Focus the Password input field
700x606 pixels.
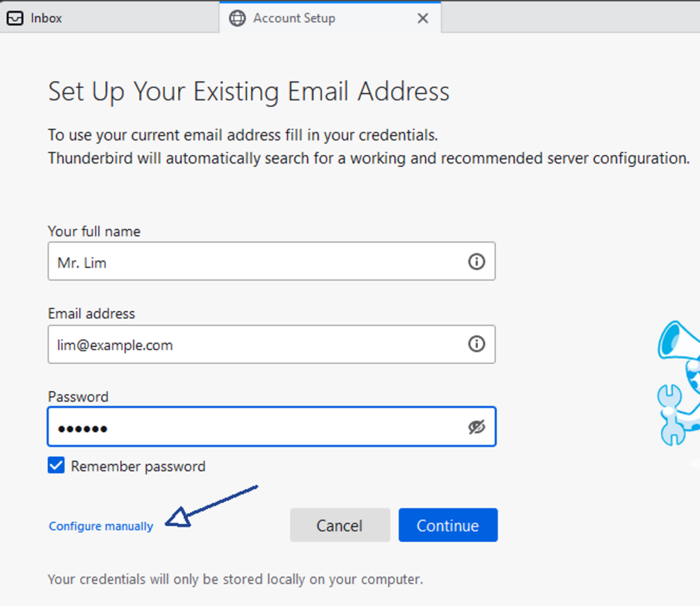(253, 427)
